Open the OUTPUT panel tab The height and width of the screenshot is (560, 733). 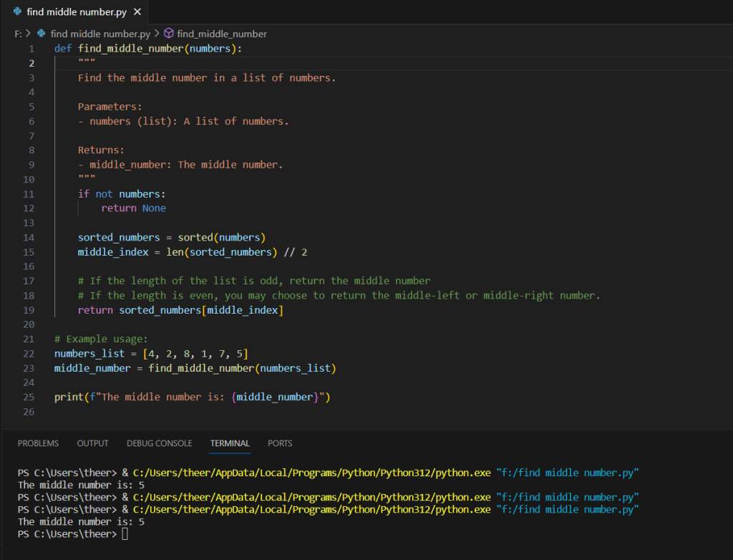point(92,443)
